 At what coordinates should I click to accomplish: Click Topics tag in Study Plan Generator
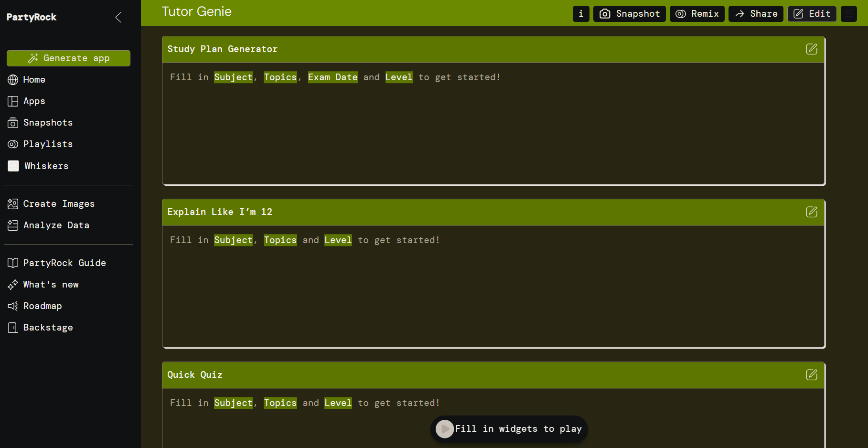point(280,77)
